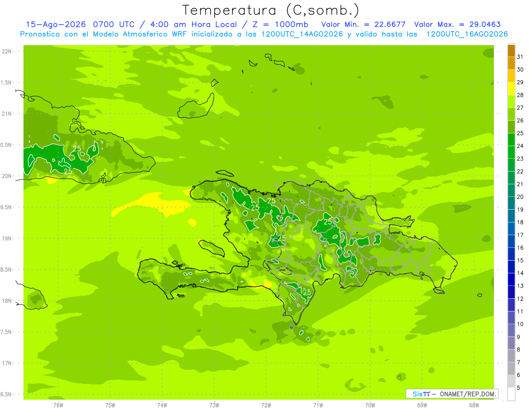Click the '19N' latitude axis label

(x=7, y=238)
